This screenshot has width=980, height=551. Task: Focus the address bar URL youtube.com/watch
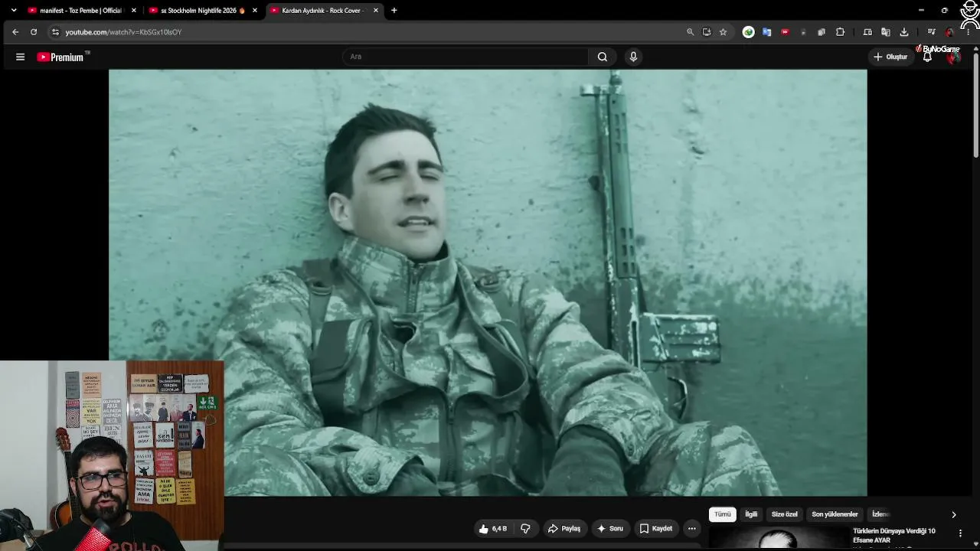pos(123,32)
